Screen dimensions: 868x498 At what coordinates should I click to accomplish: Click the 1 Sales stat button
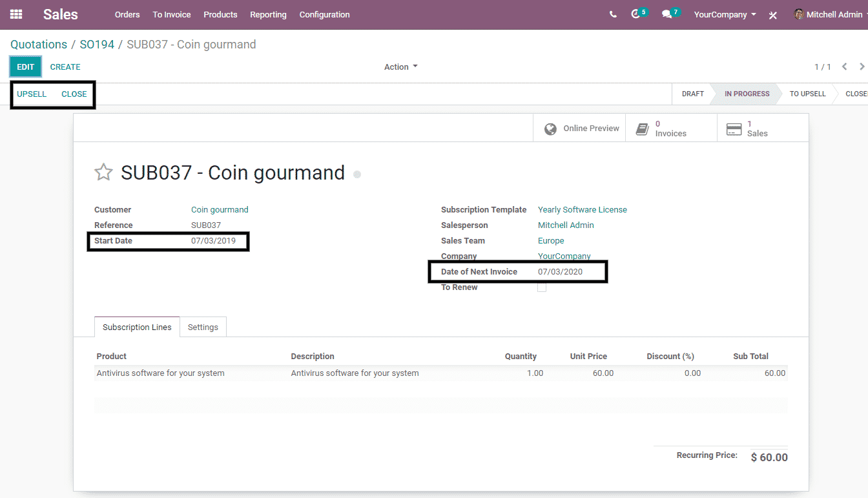[x=763, y=129]
